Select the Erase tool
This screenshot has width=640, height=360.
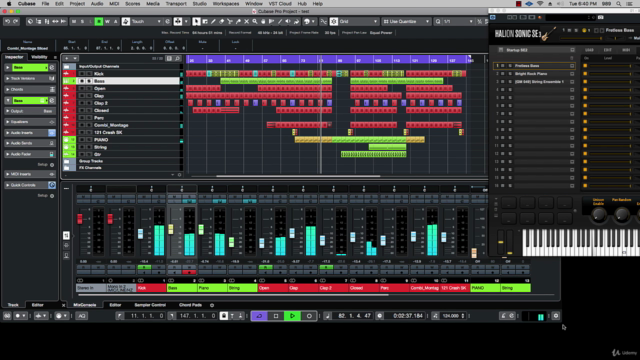[x=222, y=21]
